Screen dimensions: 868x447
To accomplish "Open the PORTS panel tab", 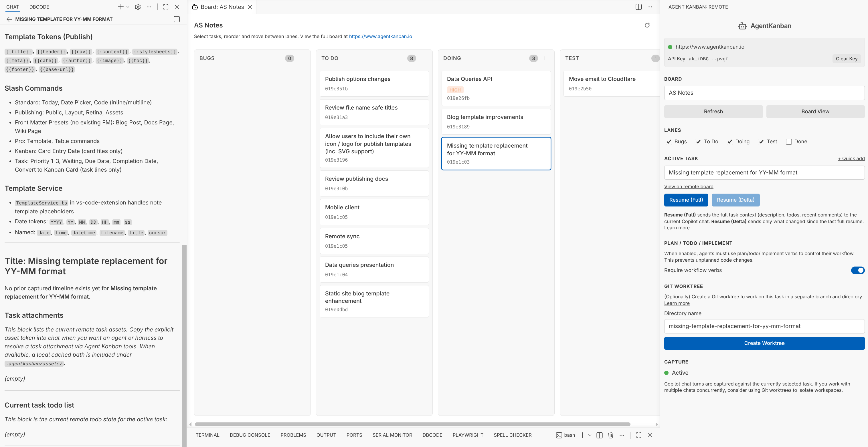I will coord(354,435).
